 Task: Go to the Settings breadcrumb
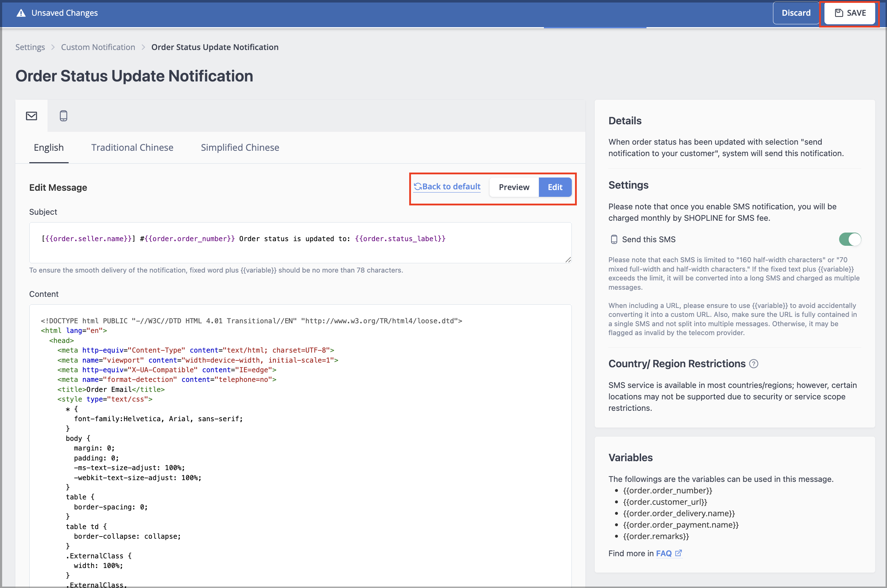[x=30, y=47]
